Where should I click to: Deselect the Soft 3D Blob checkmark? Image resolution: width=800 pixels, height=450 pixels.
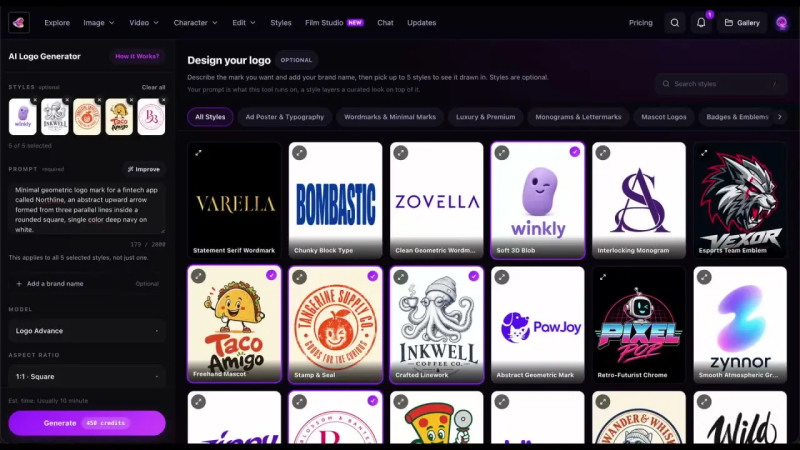pos(575,152)
